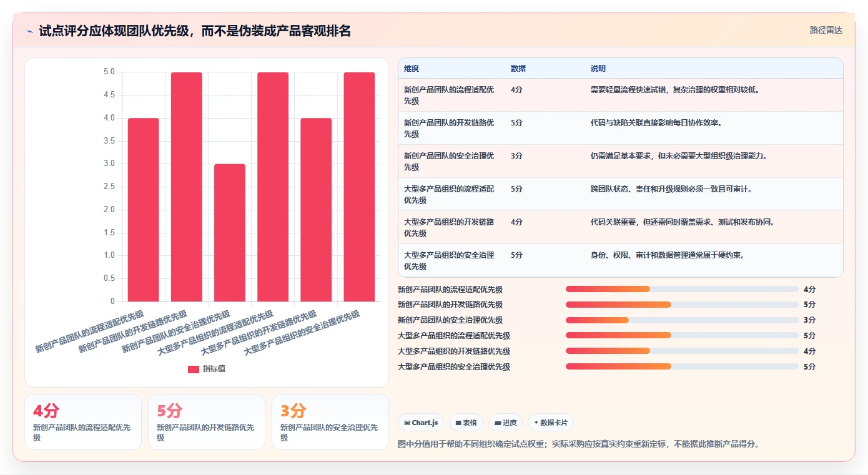Click progress list label 新创产品团队的开发链路优先级
The width and height of the screenshot is (868, 475).
coord(450,305)
